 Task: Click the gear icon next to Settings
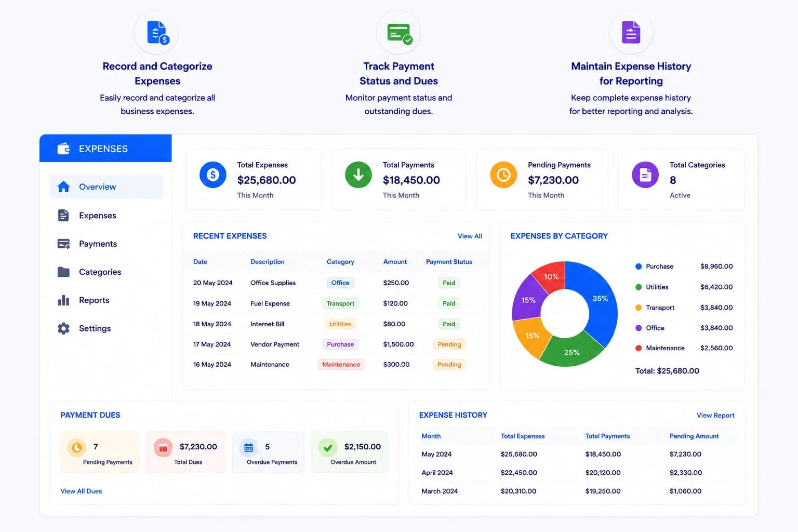[x=63, y=328]
